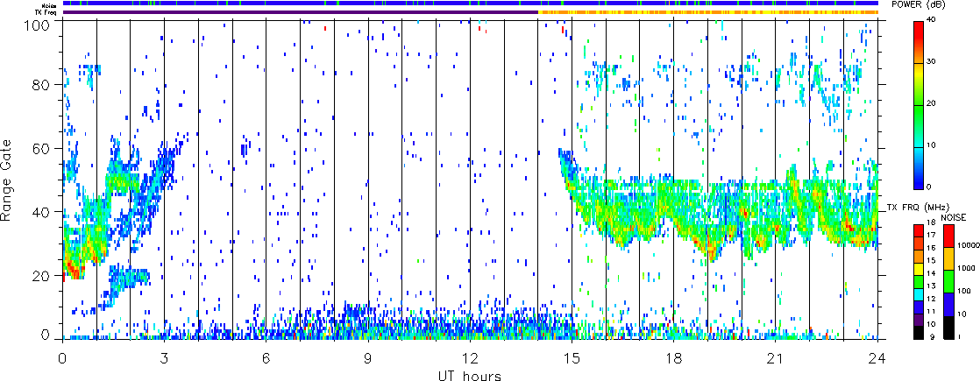Click the "TX FRQ (MHz)" legend title
This screenshot has width=980, height=381.
(918, 208)
